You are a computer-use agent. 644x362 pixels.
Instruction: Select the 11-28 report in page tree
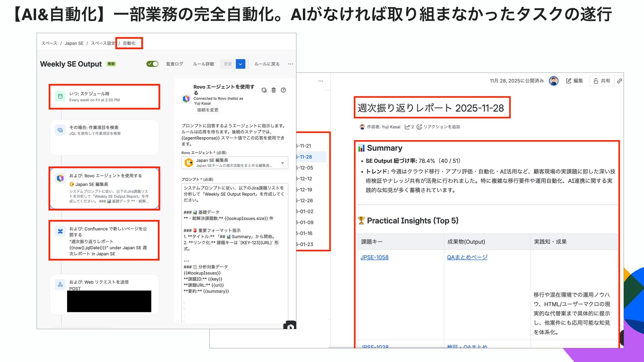[305, 157]
